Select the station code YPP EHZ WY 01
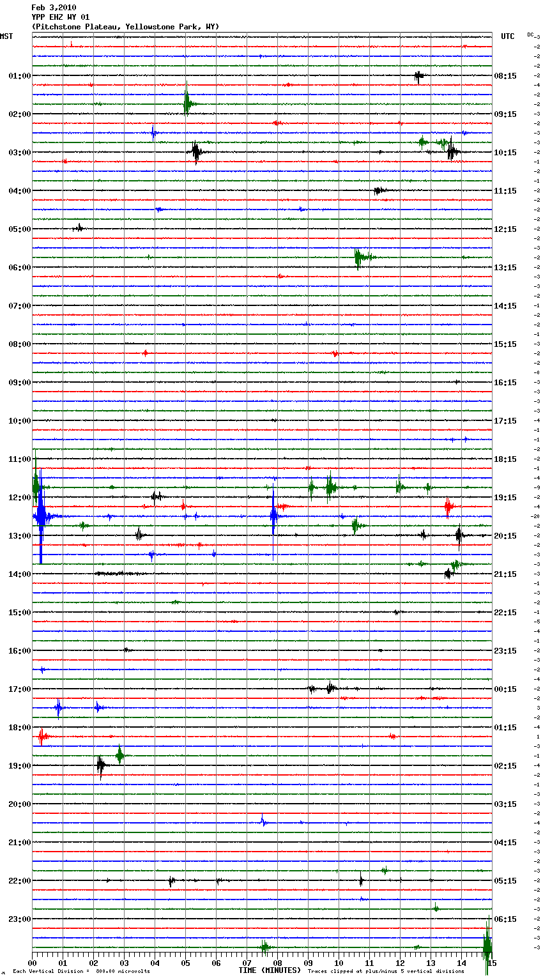The image size is (543, 980). pos(61,17)
